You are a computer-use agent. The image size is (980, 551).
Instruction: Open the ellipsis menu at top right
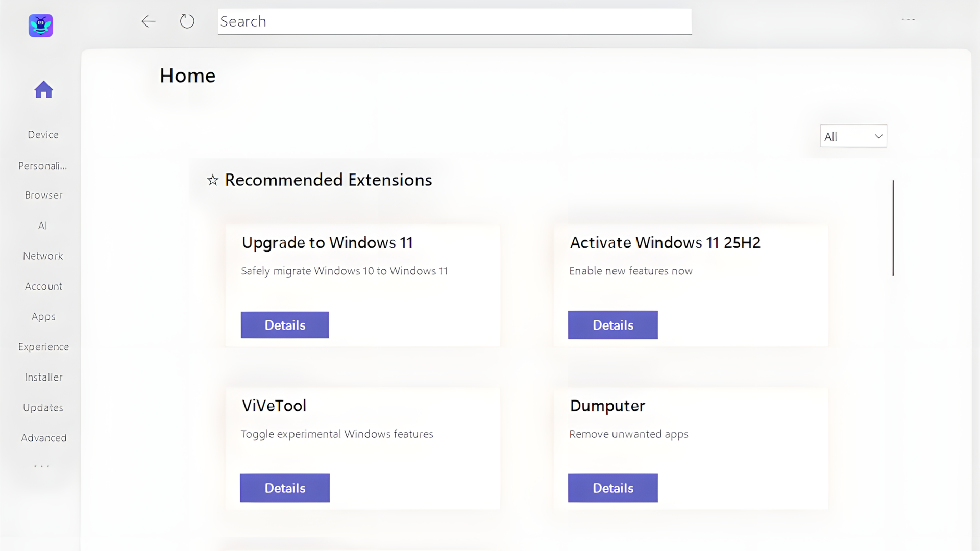point(909,19)
